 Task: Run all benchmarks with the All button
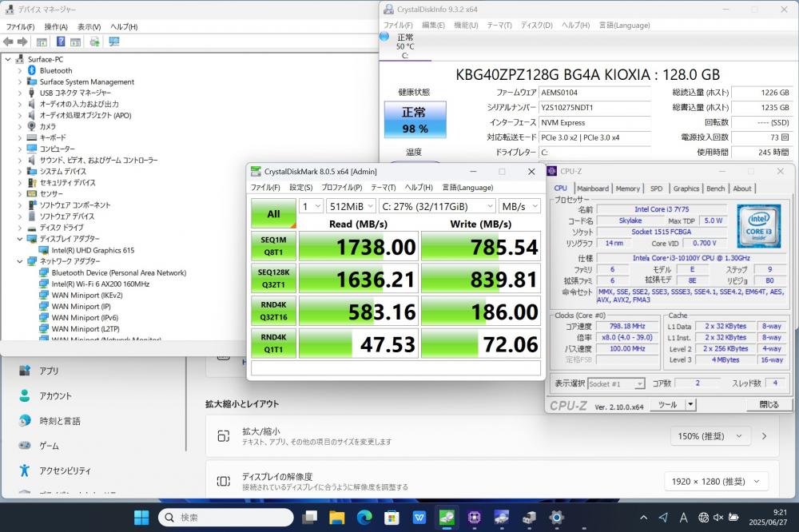(x=273, y=213)
